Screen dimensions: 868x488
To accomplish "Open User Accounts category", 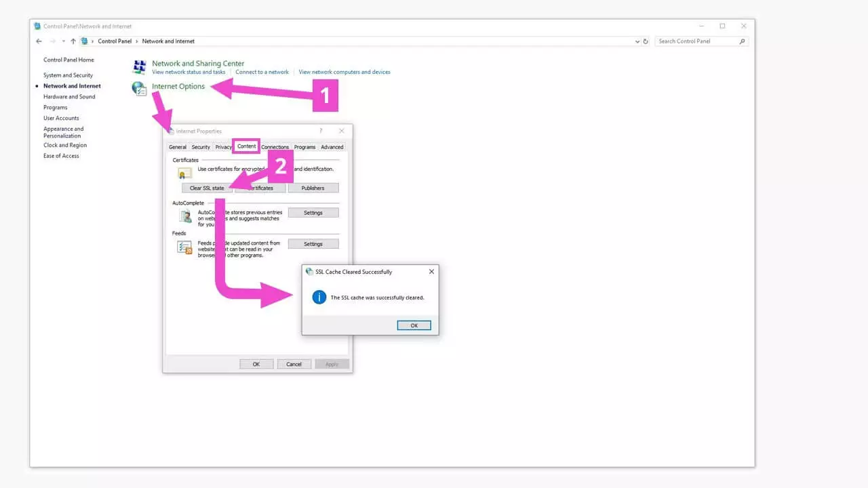I will tap(61, 119).
